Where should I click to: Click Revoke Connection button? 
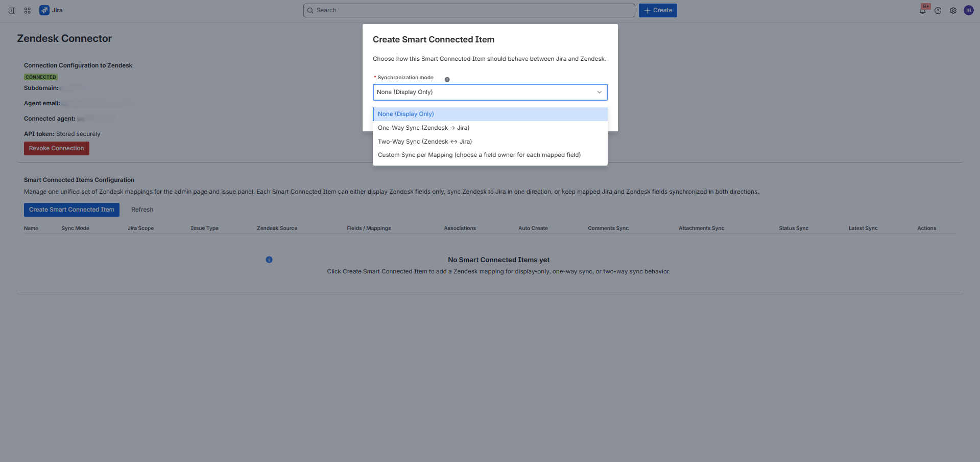(x=57, y=148)
